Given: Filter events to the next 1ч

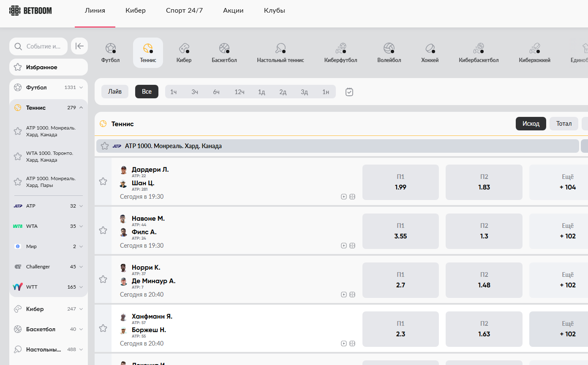Looking at the screenshot, I should coord(174,92).
